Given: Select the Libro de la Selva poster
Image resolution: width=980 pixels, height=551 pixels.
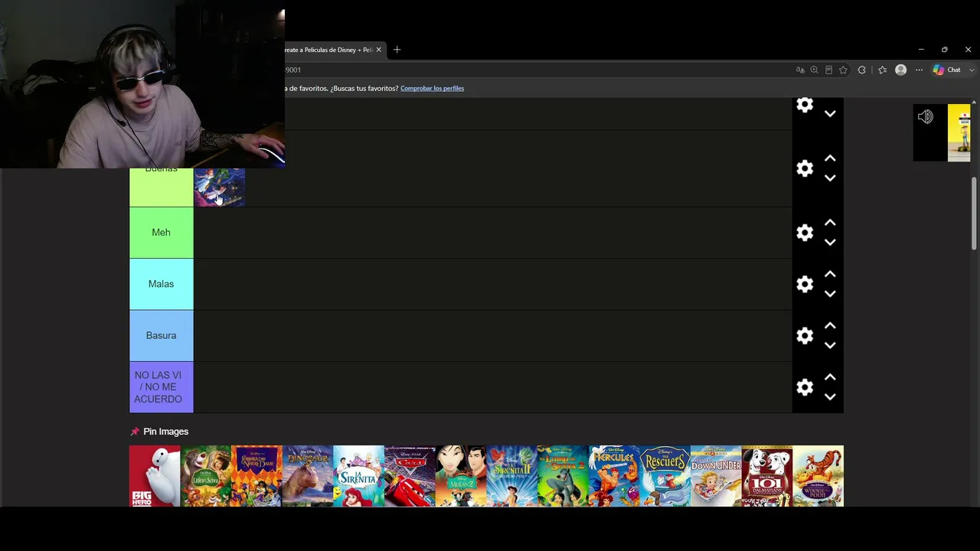Looking at the screenshot, I should coord(206,476).
